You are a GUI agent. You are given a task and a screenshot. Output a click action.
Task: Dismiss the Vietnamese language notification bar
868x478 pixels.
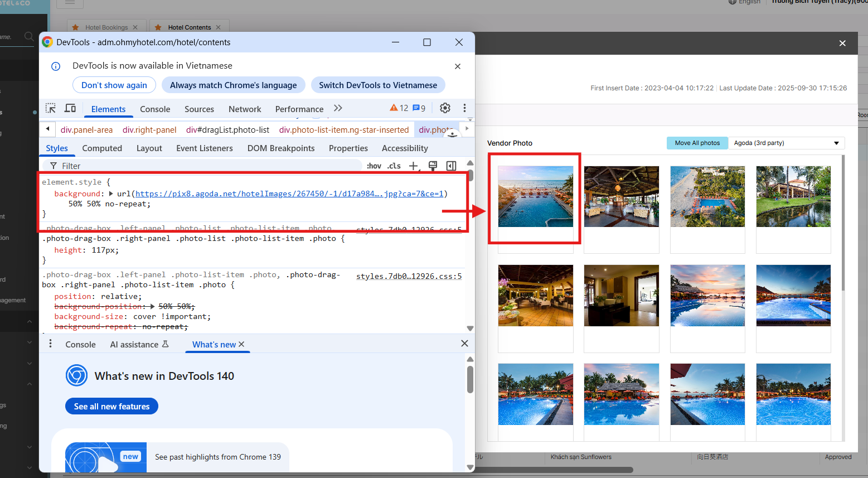[458, 66]
